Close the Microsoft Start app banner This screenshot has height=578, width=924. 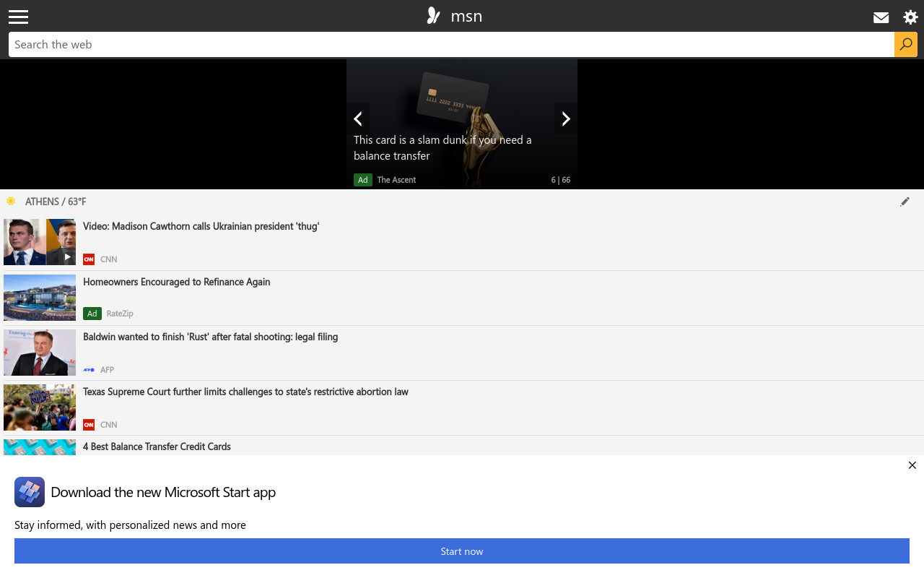coord(912,465)
